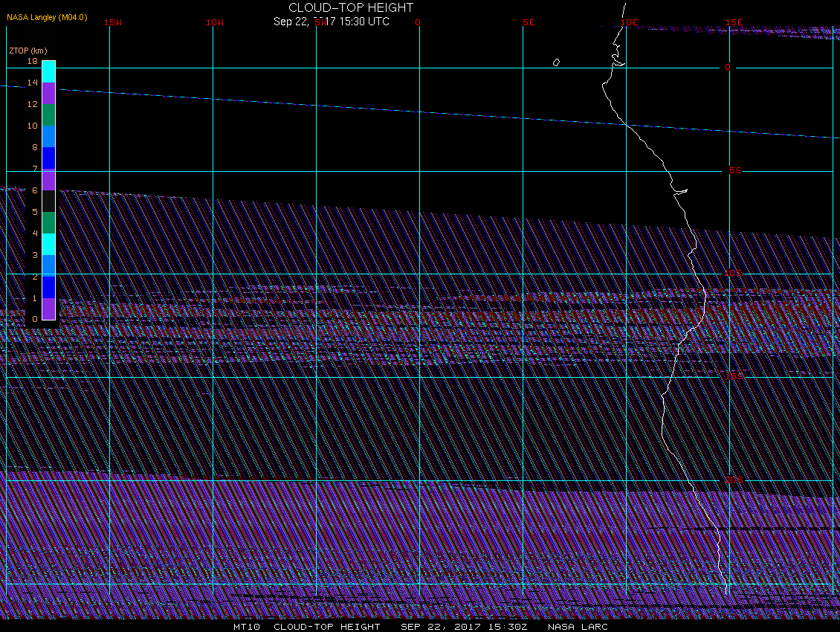Click the small island outline near the equator
The height and width of the screenshot is (632, 840).
pyautogui.click(x=556, y=62)
